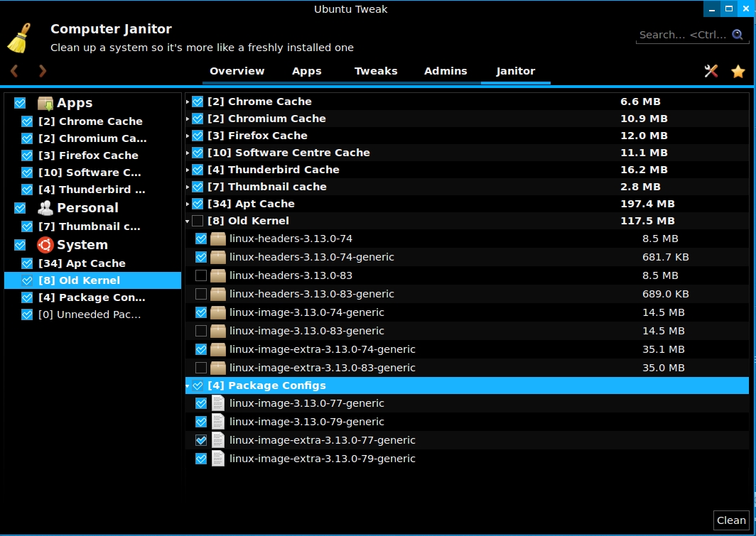Click the broom Computer Janitor icon

tap(20, 38)
